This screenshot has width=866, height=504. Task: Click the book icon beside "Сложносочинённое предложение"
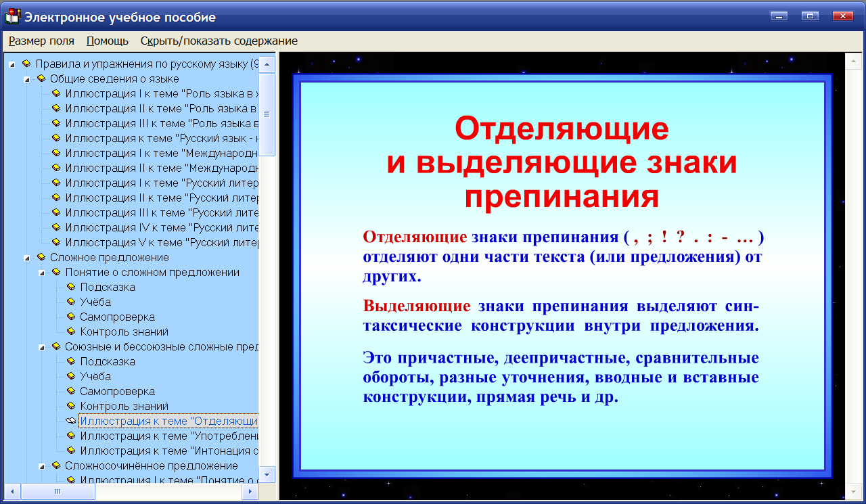click(57, 465)
